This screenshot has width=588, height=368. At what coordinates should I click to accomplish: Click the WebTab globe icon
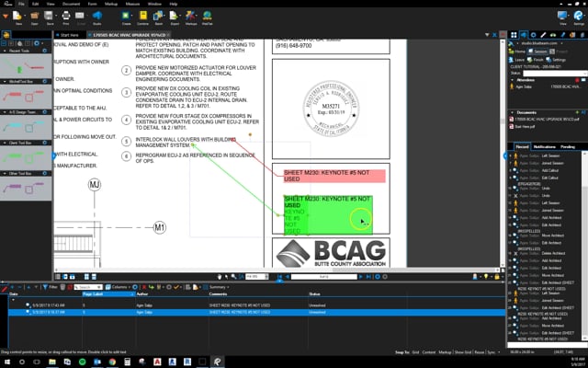(x=207, y=16)
